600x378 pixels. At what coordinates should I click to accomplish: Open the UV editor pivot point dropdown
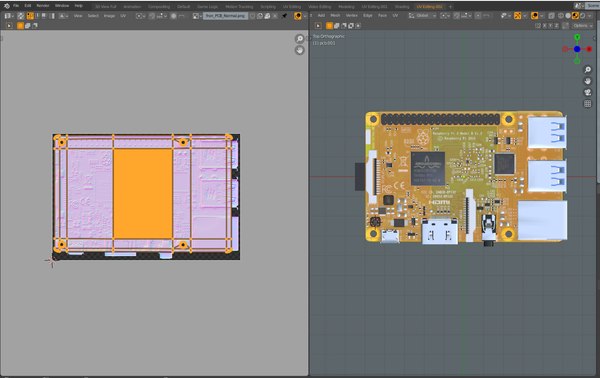140,16
